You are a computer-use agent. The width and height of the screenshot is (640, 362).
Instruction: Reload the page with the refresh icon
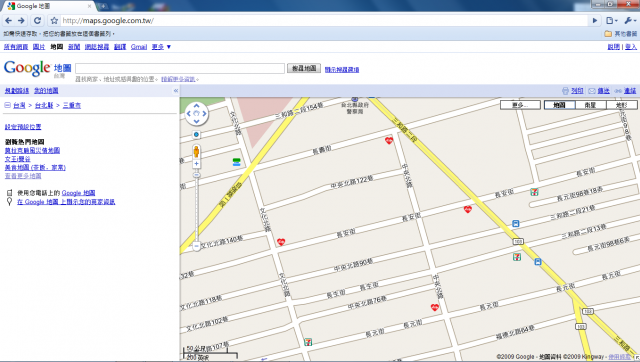coord(37,20)
